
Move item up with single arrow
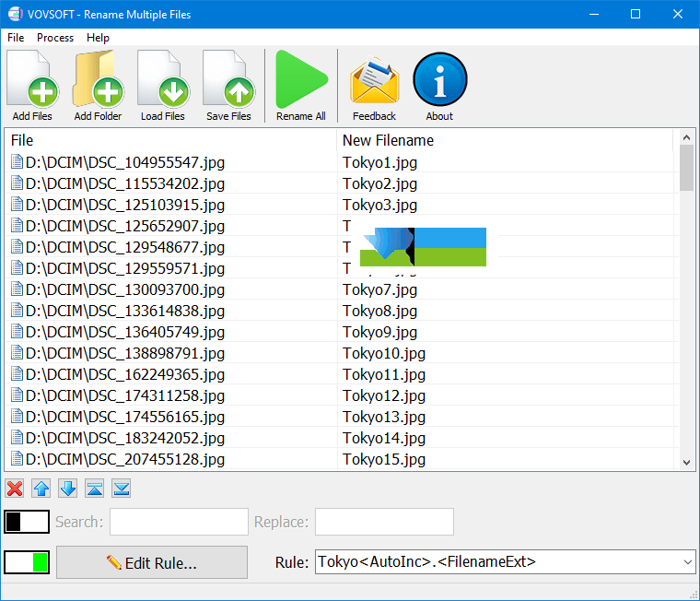41,489
